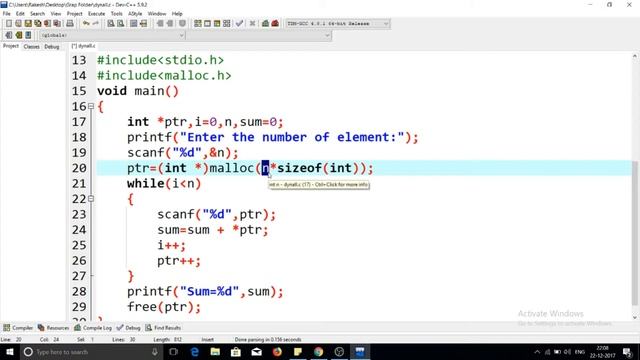Click the Redo arrow icon

(96, 24)
